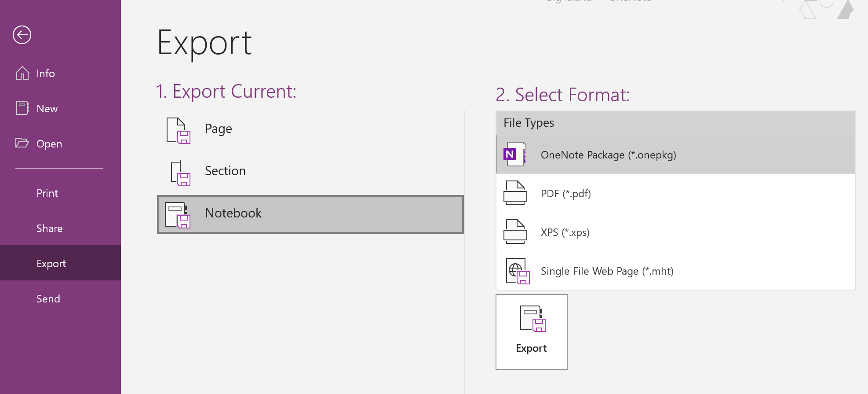Select XPS (*.xps) format label
Image resolution: width=868 pixels, height=394 pixels.
tap(565, 232)
